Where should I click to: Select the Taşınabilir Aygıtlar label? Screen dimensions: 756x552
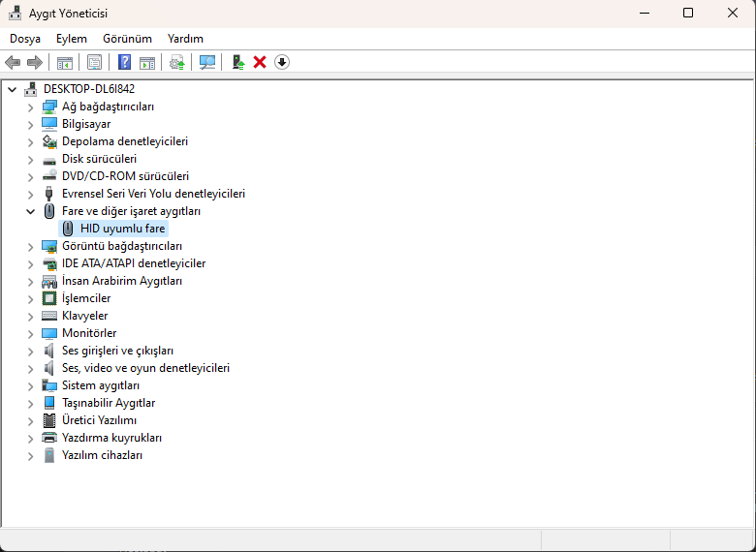coord(109,403)
